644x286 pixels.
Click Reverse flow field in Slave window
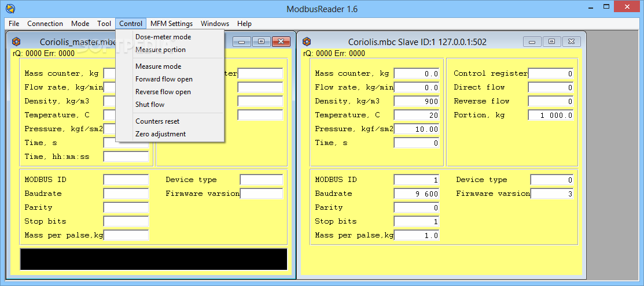pyautogui.click(x=551, y=101)
